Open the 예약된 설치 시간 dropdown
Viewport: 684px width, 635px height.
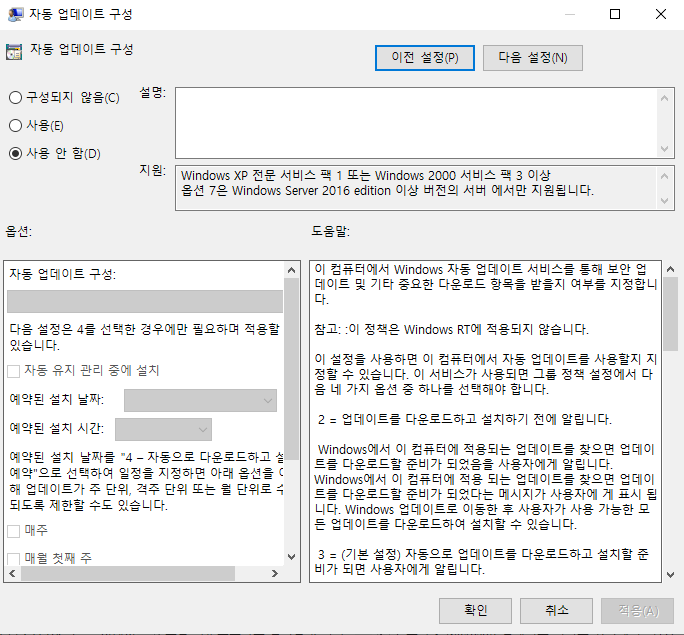pyautogui.click(x=163, y=430)
